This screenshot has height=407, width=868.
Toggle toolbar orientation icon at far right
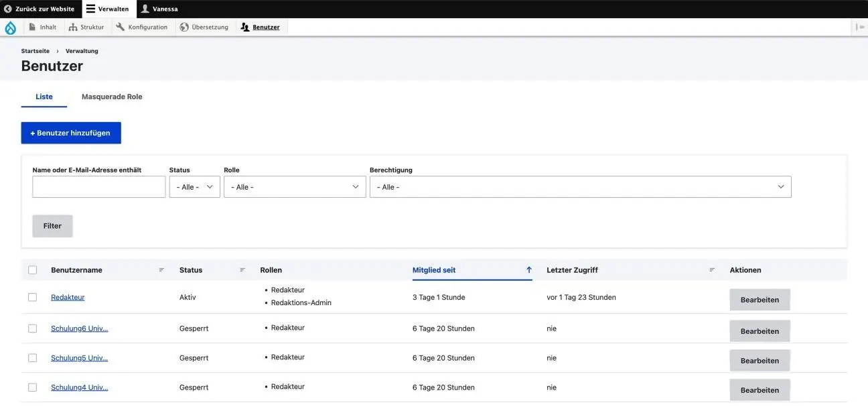click(859, 27)
